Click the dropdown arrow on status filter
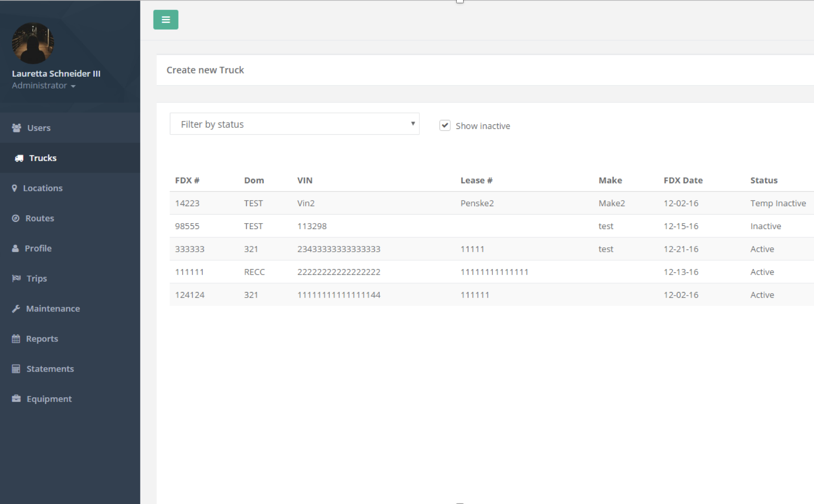The height and width of the screenshot is (504, 814). [412, 124]
